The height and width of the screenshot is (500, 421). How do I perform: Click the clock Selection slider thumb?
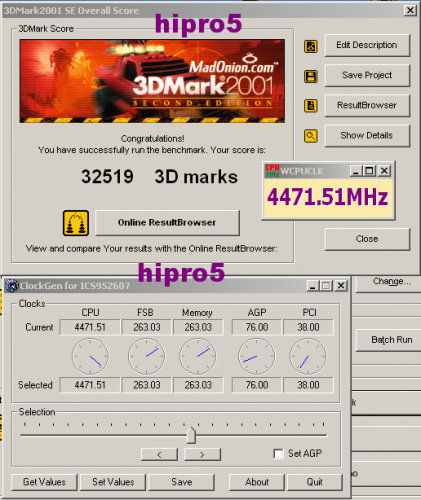point(191,435)
